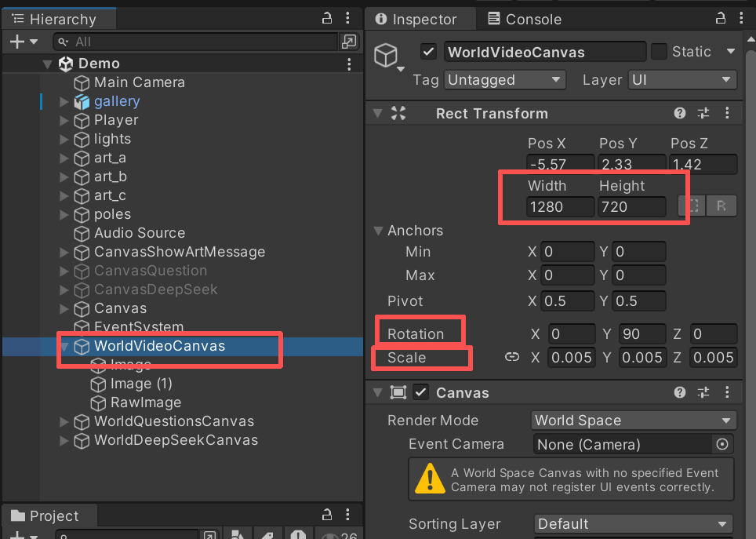Click the object name field WorldVideoCanvas

point(545,52)
